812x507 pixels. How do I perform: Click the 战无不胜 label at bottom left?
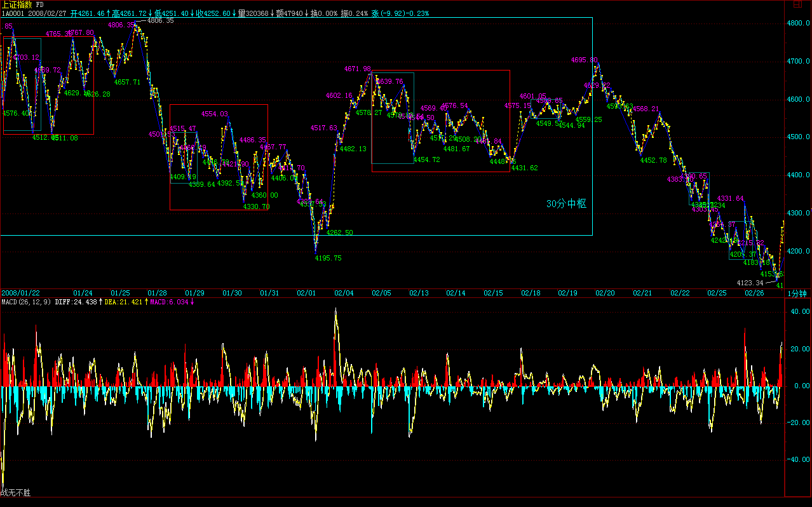coord(15,492)
